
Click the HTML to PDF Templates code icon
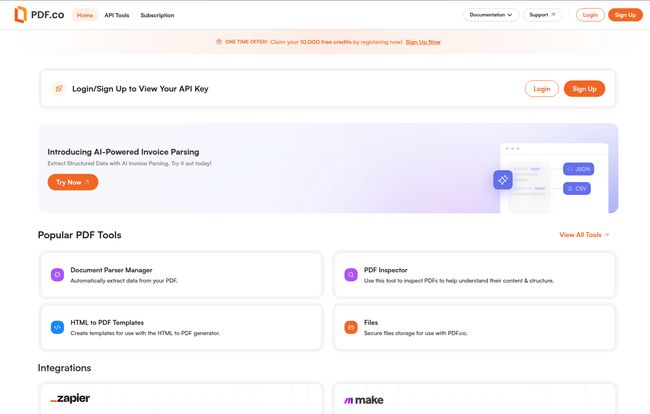point(57,327)
